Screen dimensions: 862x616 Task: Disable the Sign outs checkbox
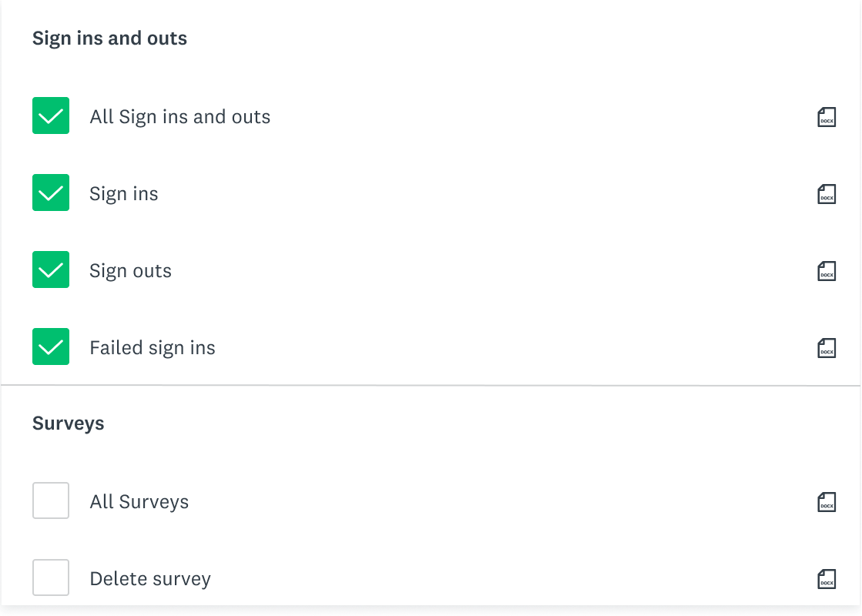click(x=51, y=269)
